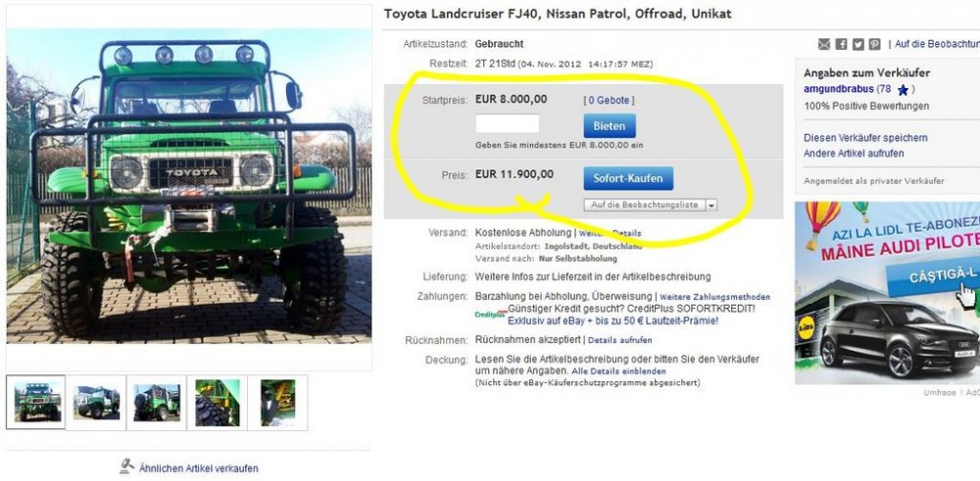Open the dropdown arrow beside Auf die Beobachtungsliste
Screen dimensions: 980x481
pyautogui.click(x=711, y=205)
